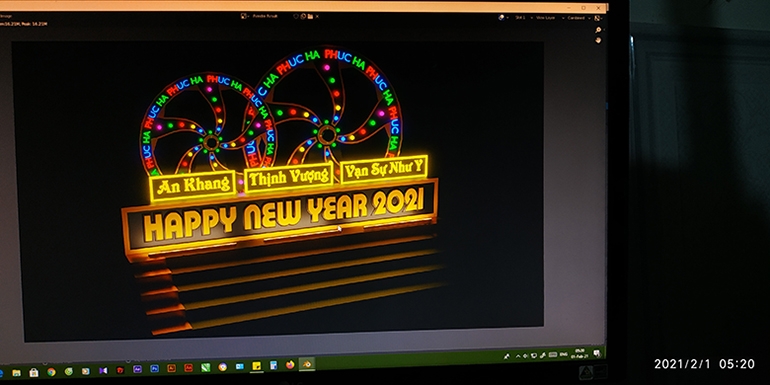Open the Render Result image browse dropdown
This screenshot has height=385, width=770.
click(244, 16)
